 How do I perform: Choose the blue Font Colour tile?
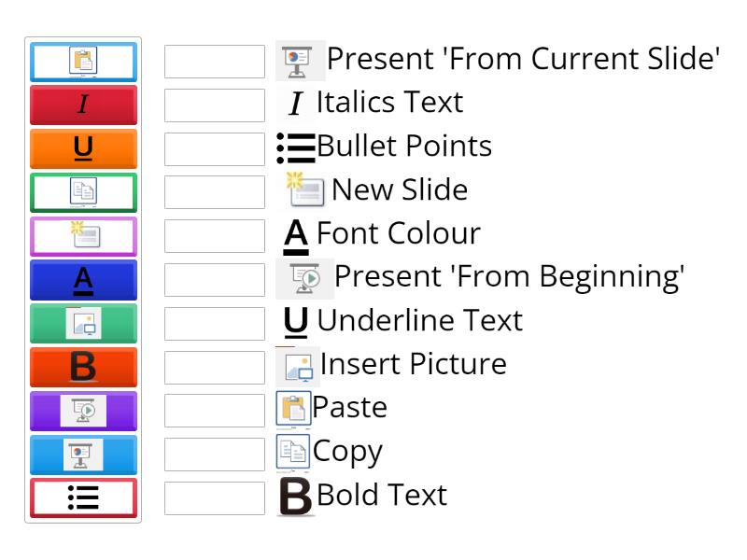(83, 280)
